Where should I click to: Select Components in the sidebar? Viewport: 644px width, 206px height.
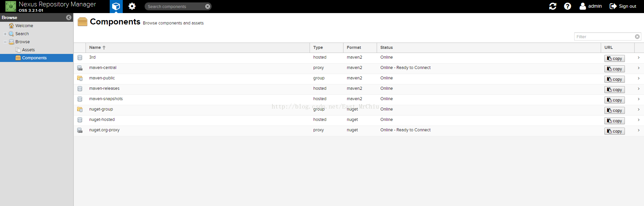(34, 58)
